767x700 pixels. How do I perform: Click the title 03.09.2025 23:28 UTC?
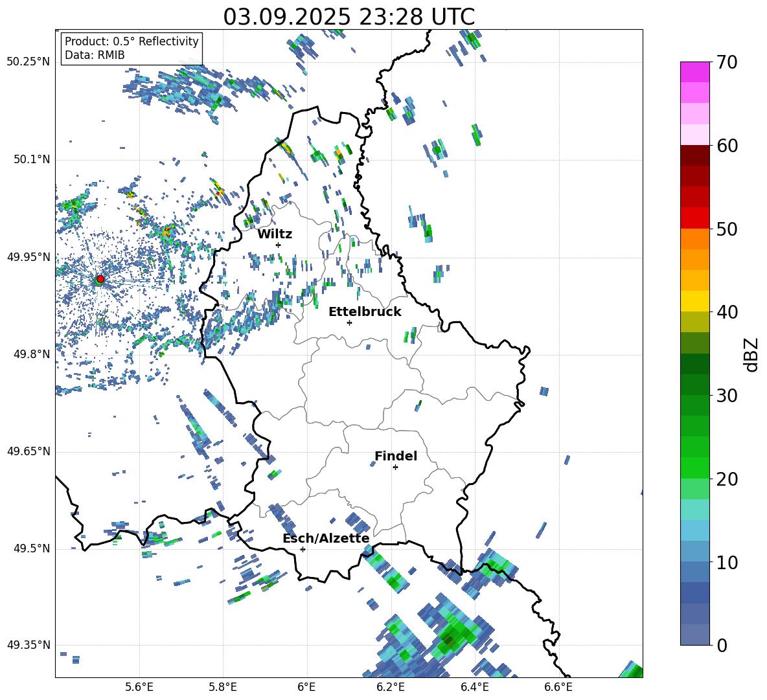click(349, 17)
